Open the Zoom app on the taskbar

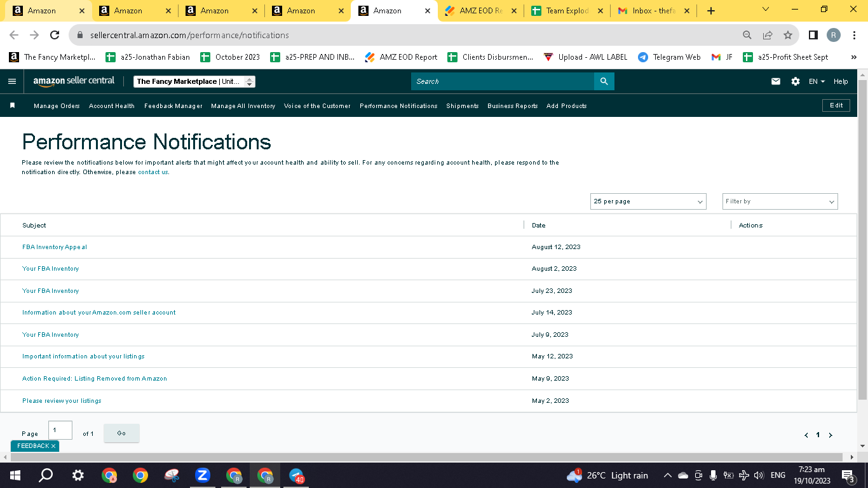click(203, 475)
